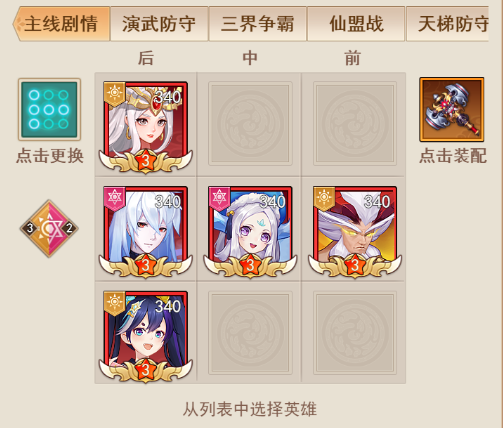Image resolution: width=503 pixels, height=428 pixels.
Task: Click the empty top front formation slot
Action: click(355, 124)
